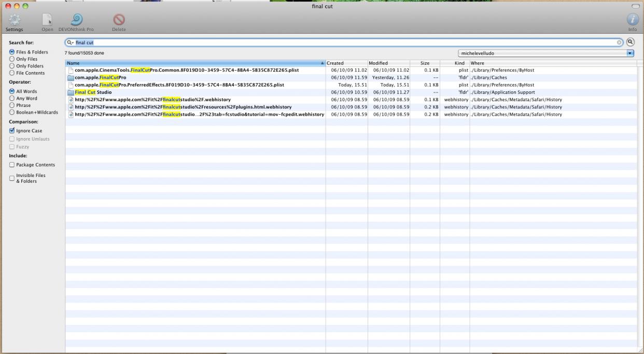Screen dimensions: 644x354
Task: Select the mov-fcpedit.webhistory result
Action: coord(351,114)
